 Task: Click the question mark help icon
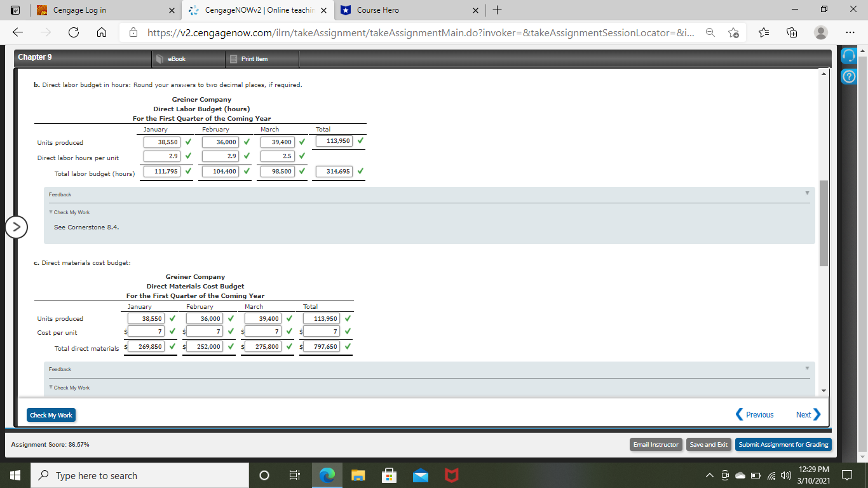tap(849, 77)
